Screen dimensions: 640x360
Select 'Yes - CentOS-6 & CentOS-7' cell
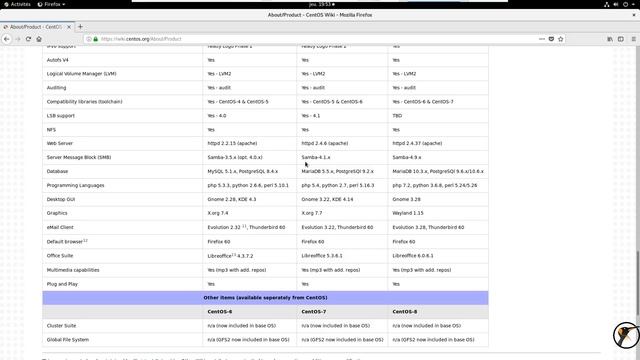coord(423,102)
